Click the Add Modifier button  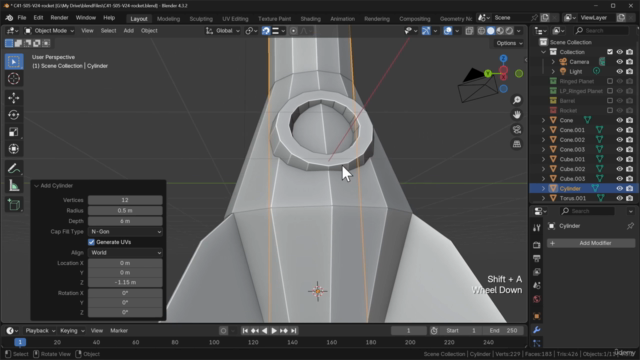click(x=591, y=243)
